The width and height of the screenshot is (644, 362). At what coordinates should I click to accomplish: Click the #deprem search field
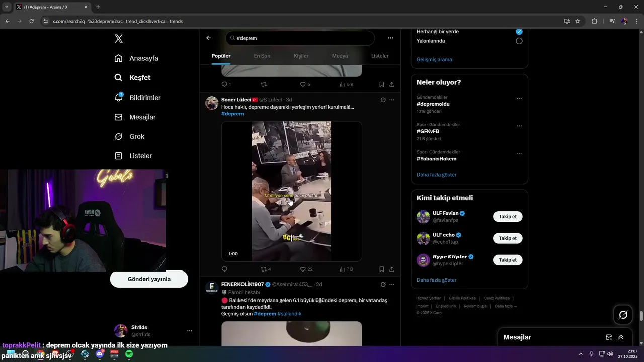point(300,38)
